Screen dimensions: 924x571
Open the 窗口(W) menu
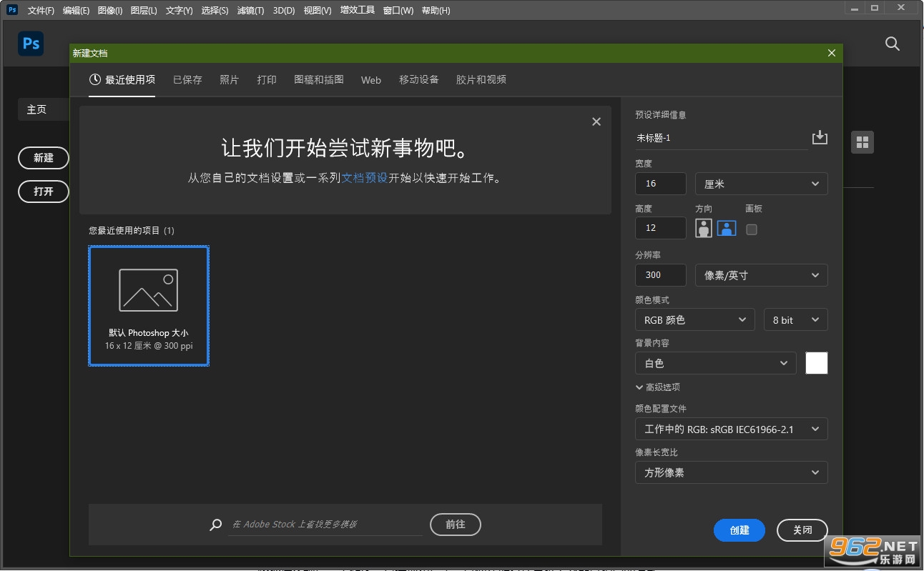coord(398,10)
